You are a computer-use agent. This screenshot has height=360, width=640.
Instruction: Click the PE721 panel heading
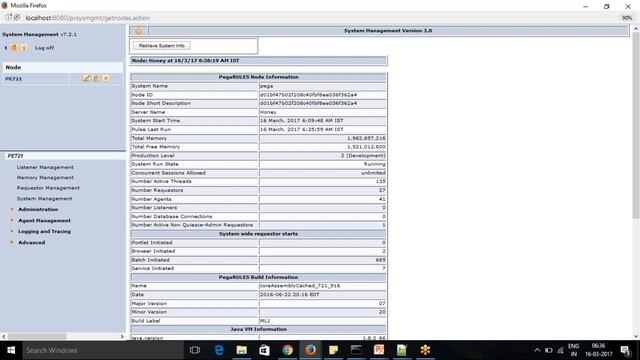click(x=15, y=156)
